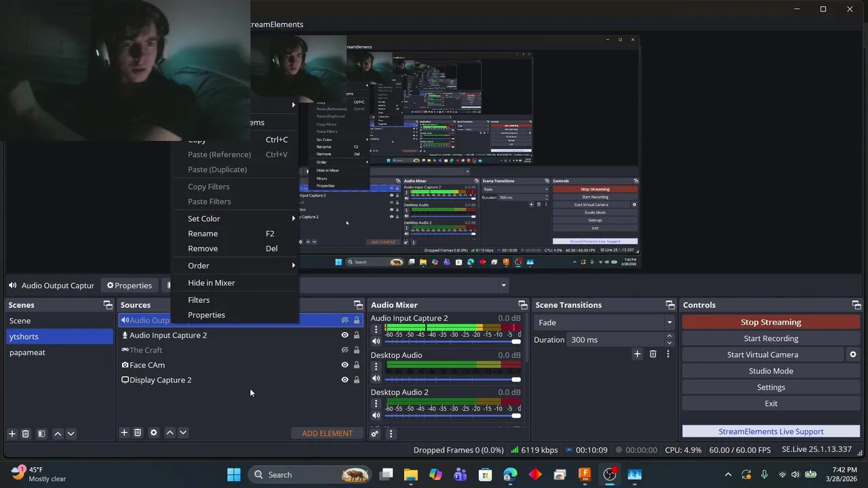Click Start Recording button
Screen dimensions: 868x488
(x=771, y=338)
